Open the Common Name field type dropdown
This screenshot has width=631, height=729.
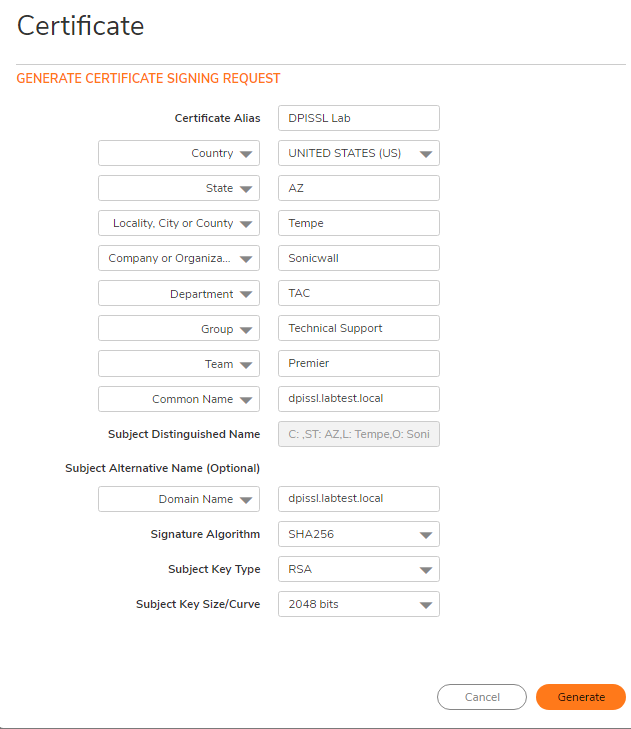coord(179,399)
